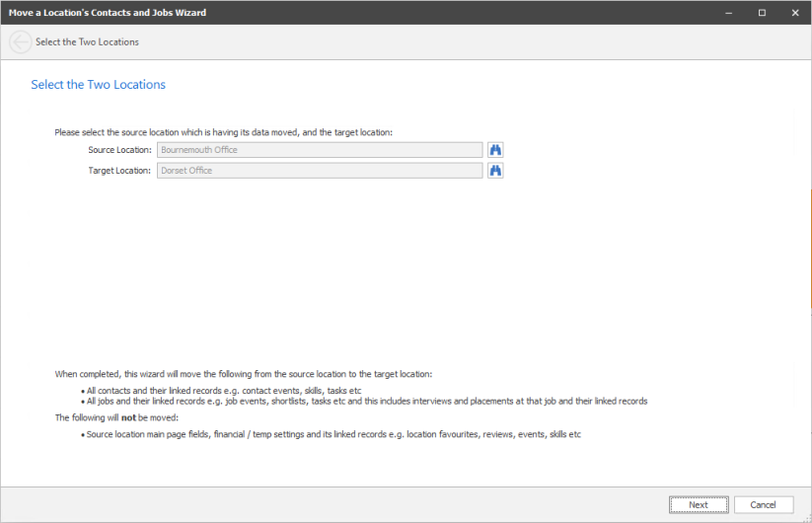Click the wizard title bar text

click(108, 13)
